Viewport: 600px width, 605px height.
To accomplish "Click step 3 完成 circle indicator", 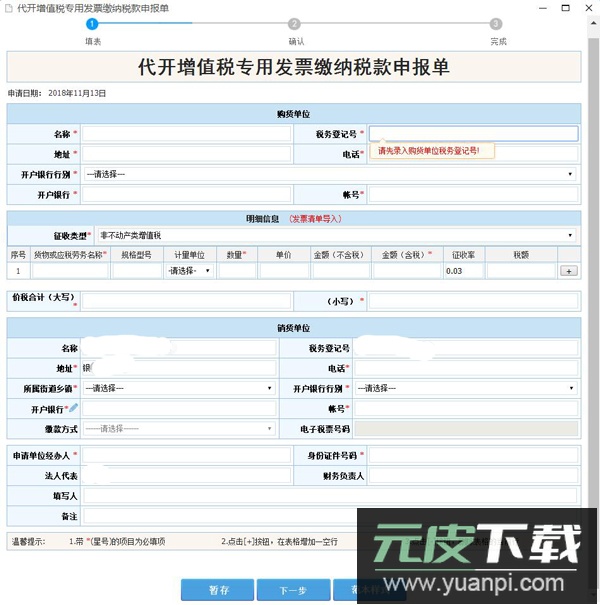I will (496, 24).
